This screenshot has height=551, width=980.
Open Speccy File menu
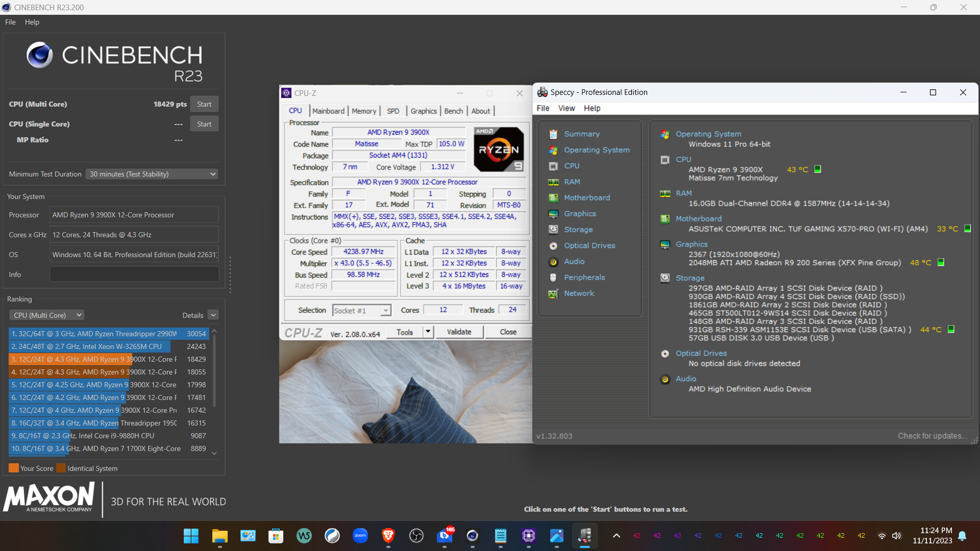(x=543, y=108)
